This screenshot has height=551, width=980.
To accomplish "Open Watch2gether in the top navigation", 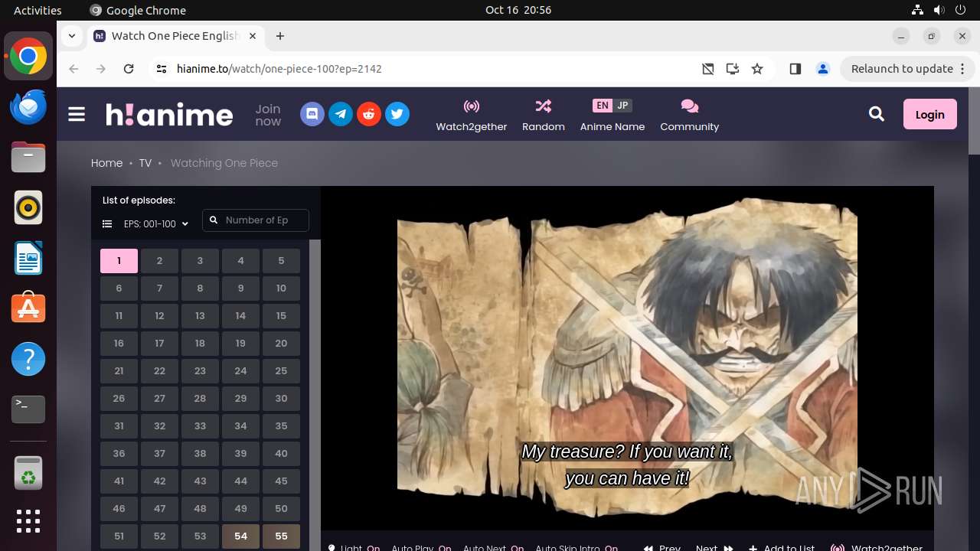I will pos(472,115).
